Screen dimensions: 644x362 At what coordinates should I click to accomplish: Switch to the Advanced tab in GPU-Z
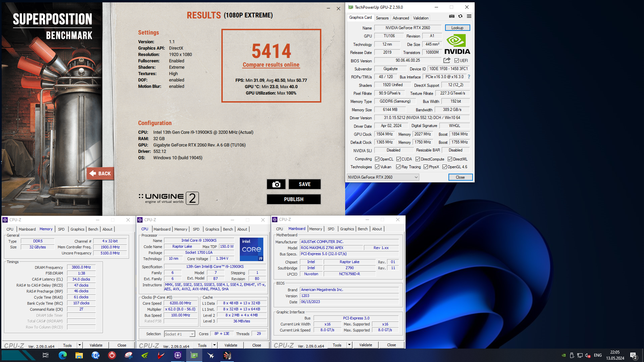pos(401,18)
